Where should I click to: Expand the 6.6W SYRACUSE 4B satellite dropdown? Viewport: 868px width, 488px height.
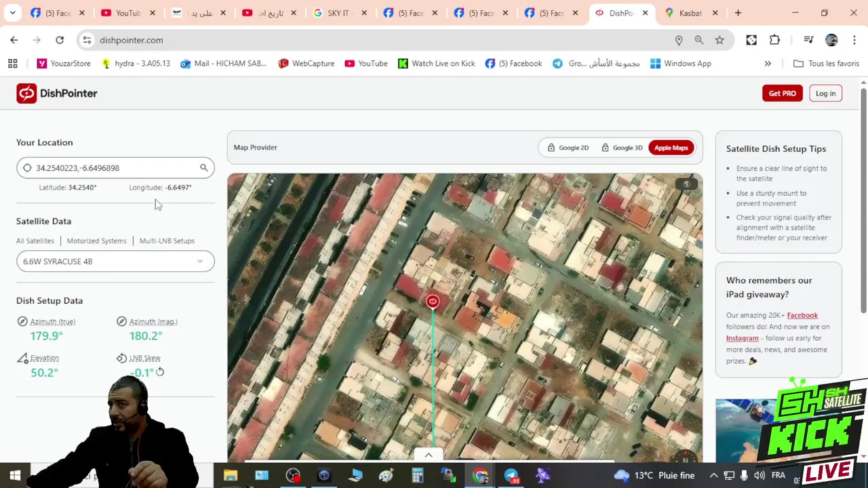point(115,261)
